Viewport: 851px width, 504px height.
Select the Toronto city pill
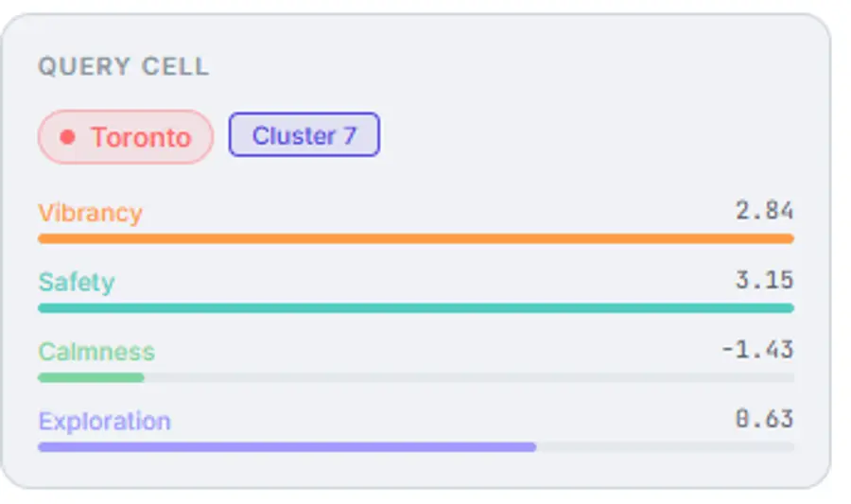click(x=126, y=137)
